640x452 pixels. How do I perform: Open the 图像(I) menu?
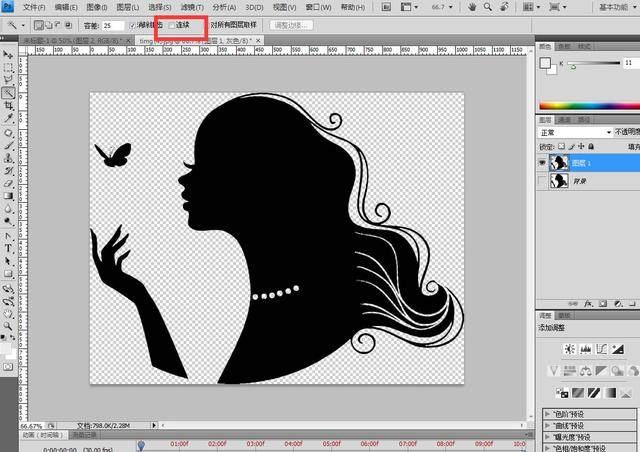pos(96,6)
